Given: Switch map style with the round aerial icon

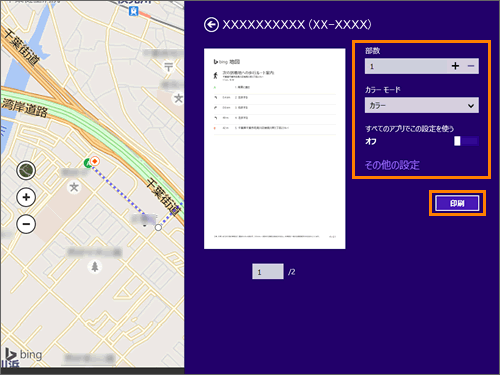Looking at the screenshot, I should 26,171.
